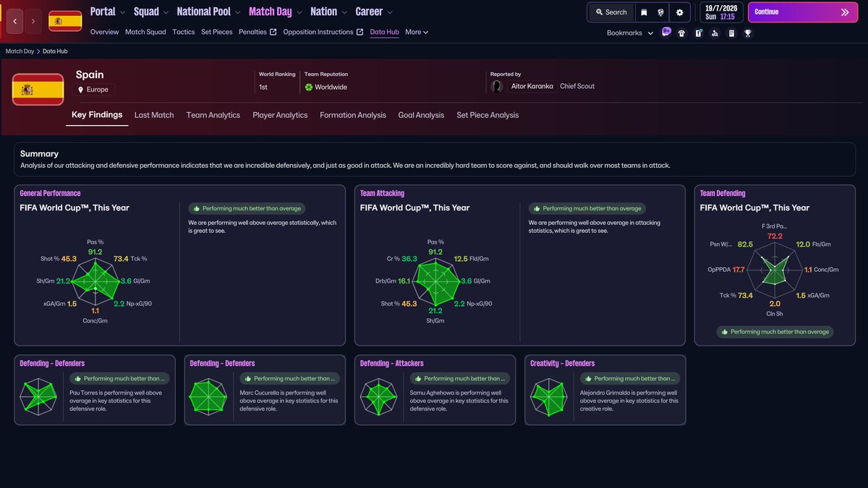
Task: Open the settings gear icon
Action: pos(679,12)
